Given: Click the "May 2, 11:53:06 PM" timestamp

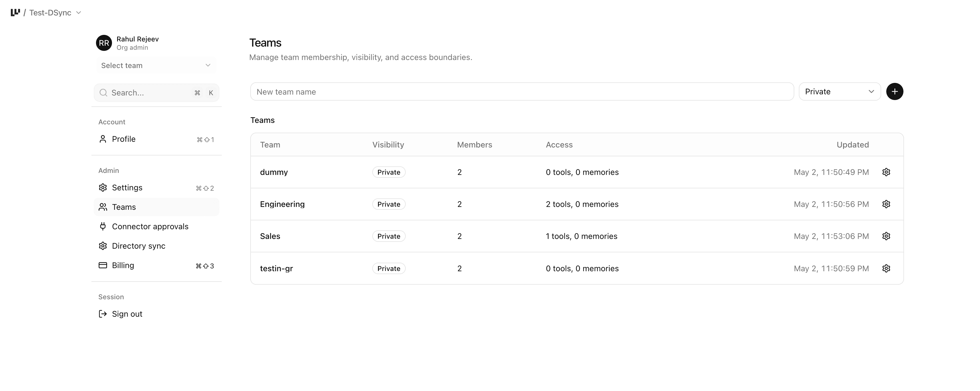Looking at the screenshot, I should coord(831,236).
